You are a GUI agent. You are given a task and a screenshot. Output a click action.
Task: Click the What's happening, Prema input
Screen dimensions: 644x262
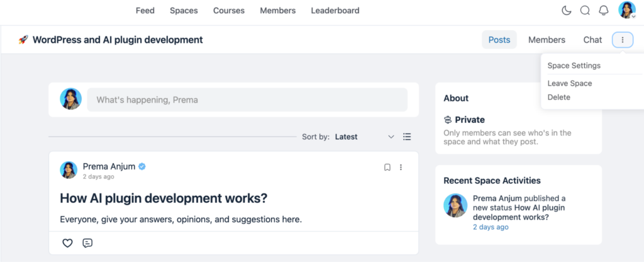tap(247, 100)
